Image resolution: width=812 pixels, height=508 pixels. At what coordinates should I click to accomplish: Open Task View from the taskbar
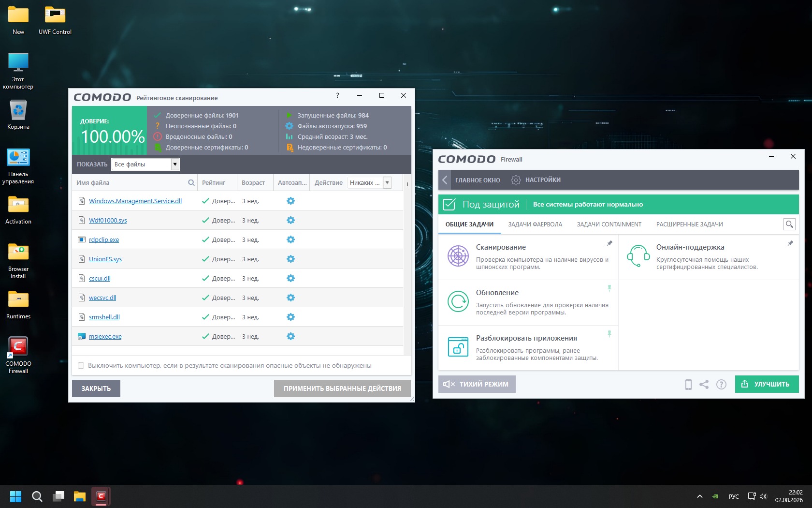click(x=58, y=496)
